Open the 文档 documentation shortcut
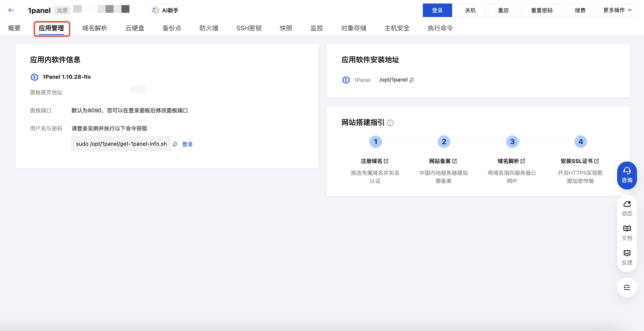 point(627,233)
